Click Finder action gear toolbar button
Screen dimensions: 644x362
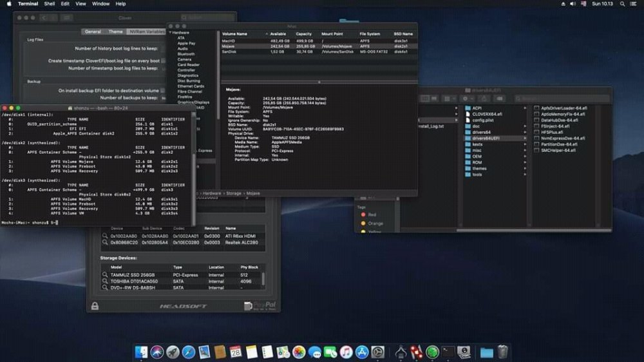(x=468, y=99)
